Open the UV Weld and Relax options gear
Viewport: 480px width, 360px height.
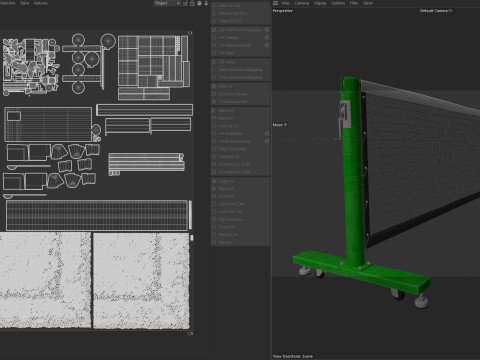tap(267, 45)
